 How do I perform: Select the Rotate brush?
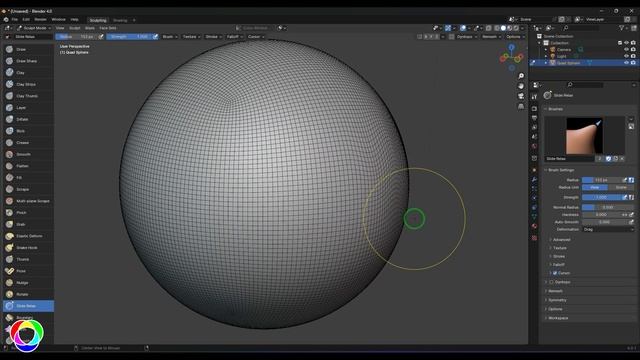pyautogui.click(x=28, y=294)
